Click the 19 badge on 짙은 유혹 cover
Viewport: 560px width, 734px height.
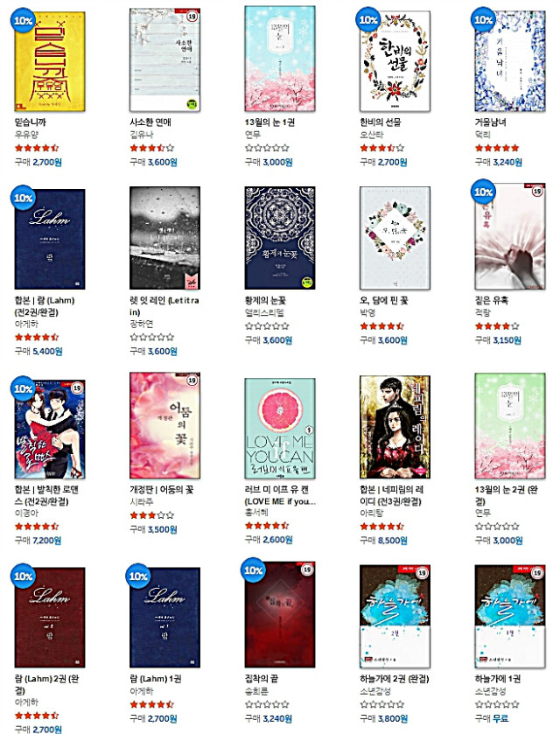point(537,191)
